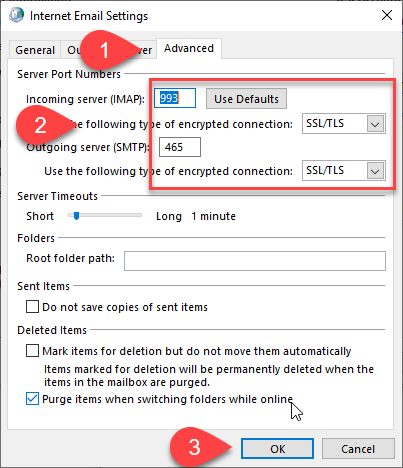403x468 pixels.
Task: Open the outgoing server encryption type dropdown
Action: [344, 171]
